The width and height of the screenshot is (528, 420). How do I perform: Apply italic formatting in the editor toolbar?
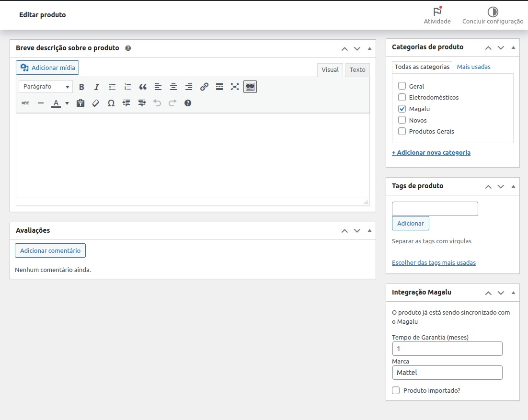[97, 87]
